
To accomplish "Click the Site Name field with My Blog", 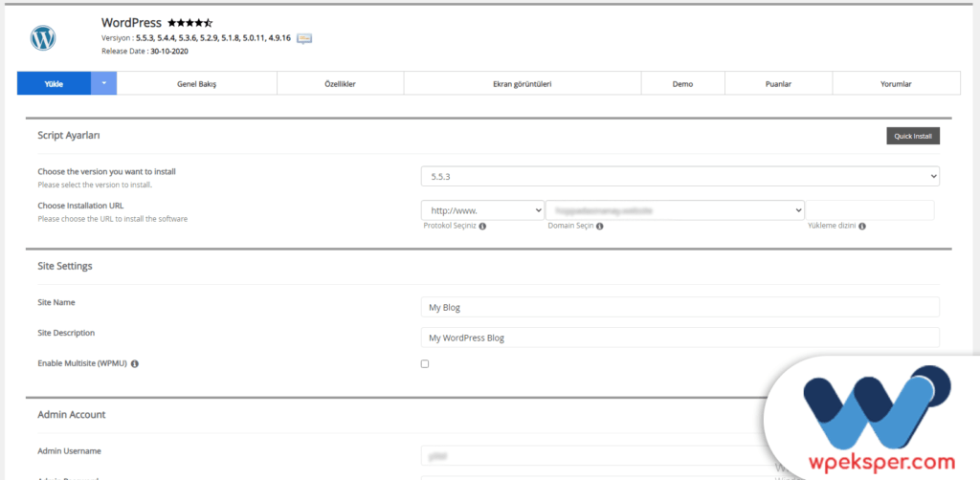I will click(680, 307).
